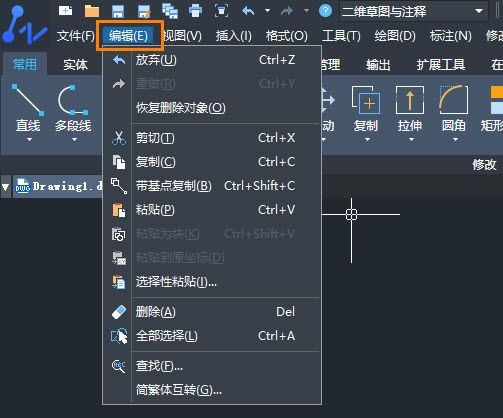Open the 文件(F) menu
This screenshot has height=418, width=503.
click(x=76, y=35)
